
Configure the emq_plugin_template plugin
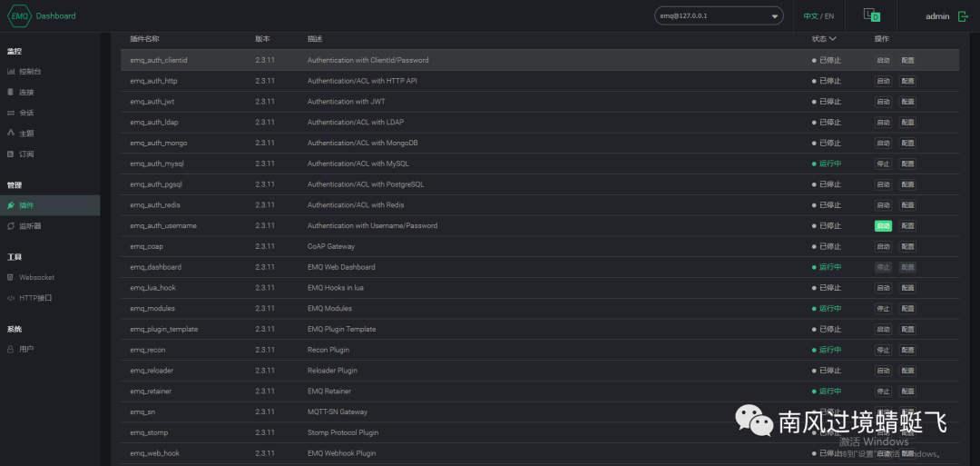tap(907, 329)
